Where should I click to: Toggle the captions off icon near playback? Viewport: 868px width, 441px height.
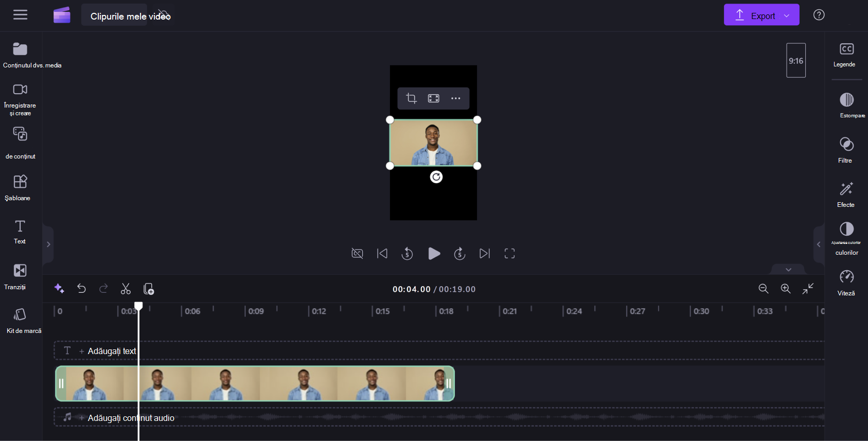click(357, 253)
